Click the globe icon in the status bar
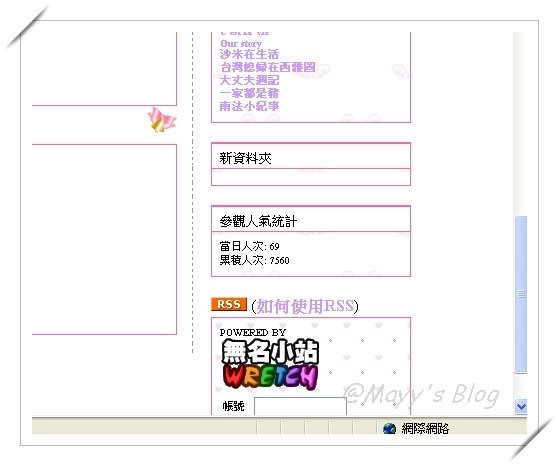 click(389, 428)
